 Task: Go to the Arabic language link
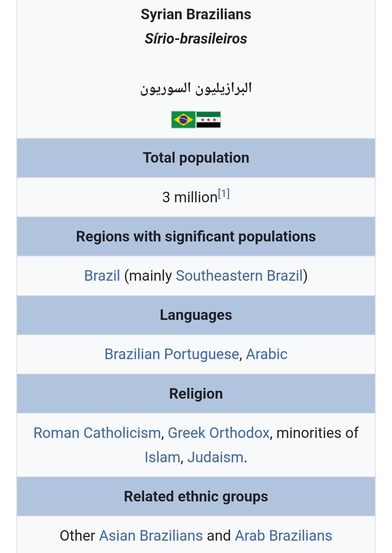[267, 354]
